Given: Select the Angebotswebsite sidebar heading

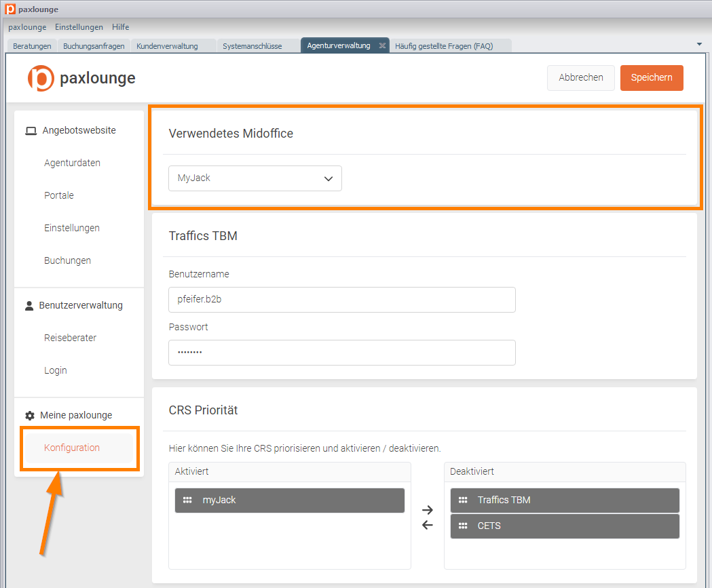Looking at the screenshot, I should click(x=79, y=131).
